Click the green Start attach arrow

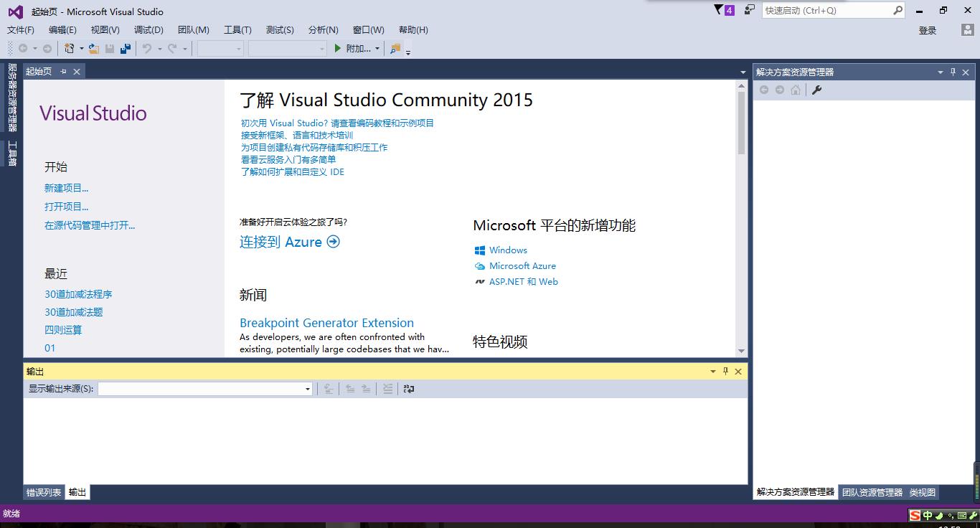(x=338, y=49)
